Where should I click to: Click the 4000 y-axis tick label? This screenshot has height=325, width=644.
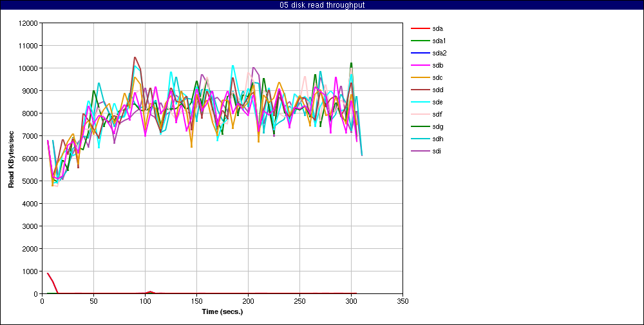coord(31,204)
